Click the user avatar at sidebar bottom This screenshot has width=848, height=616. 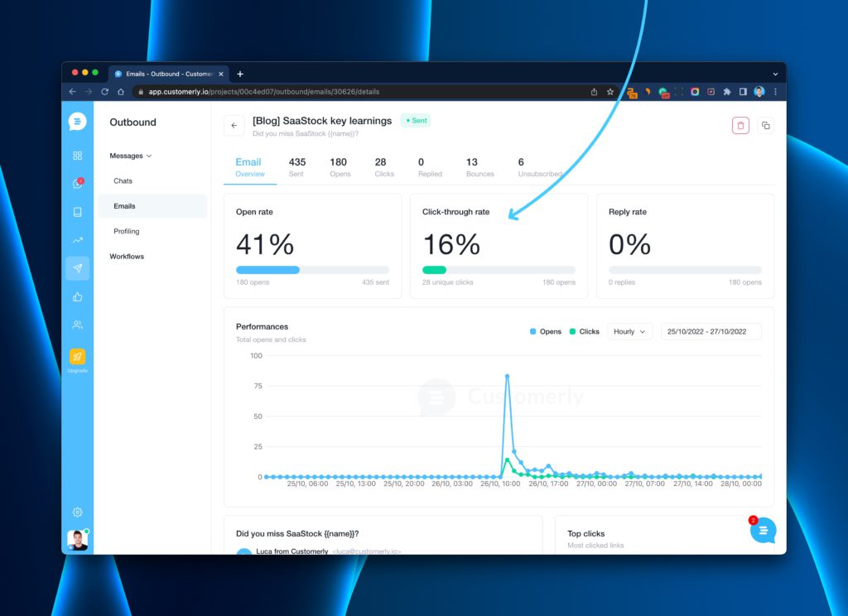coord(77,540)
